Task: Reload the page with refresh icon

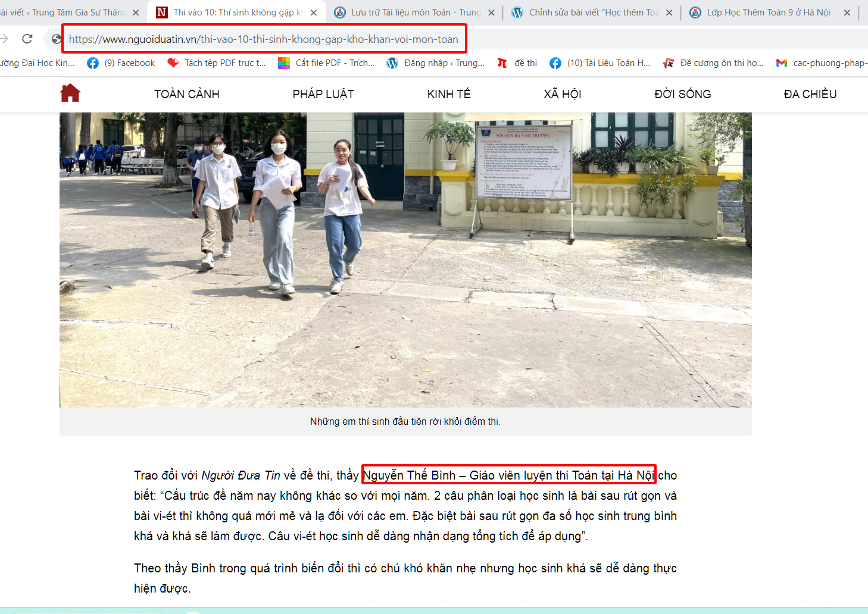Action: (27, 39)
